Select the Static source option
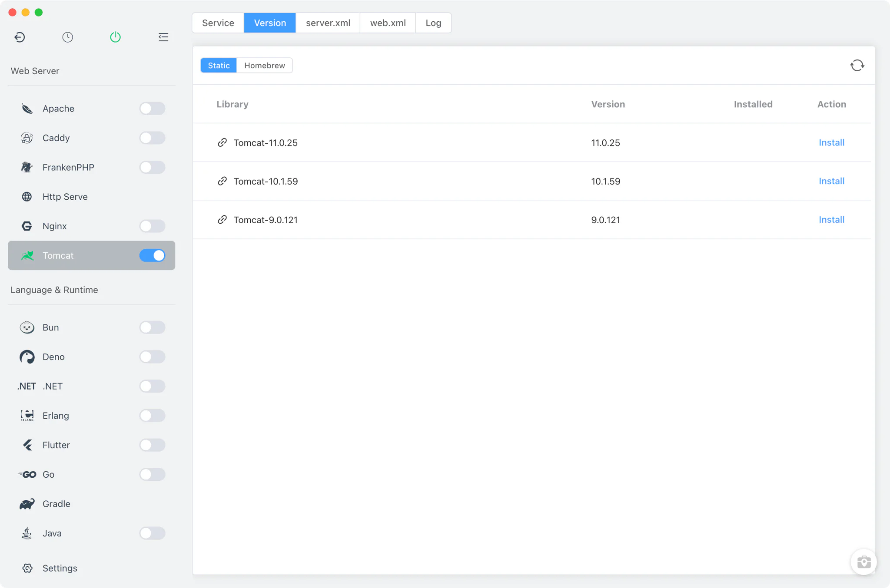Image resolution: width=890 pixels, height=588 pixels. pos(219,66)
